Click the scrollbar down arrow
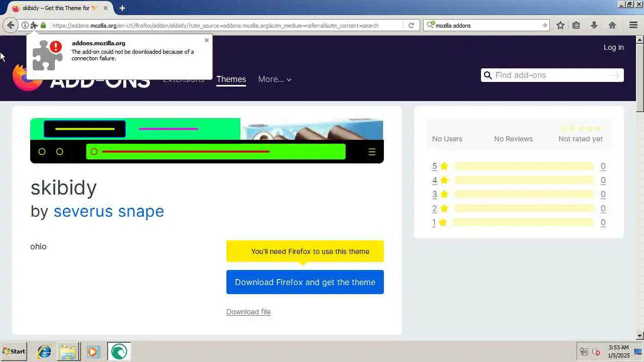The height and width of the screenshot is (362, 644). pyautogui.click(x=640, y=336)
